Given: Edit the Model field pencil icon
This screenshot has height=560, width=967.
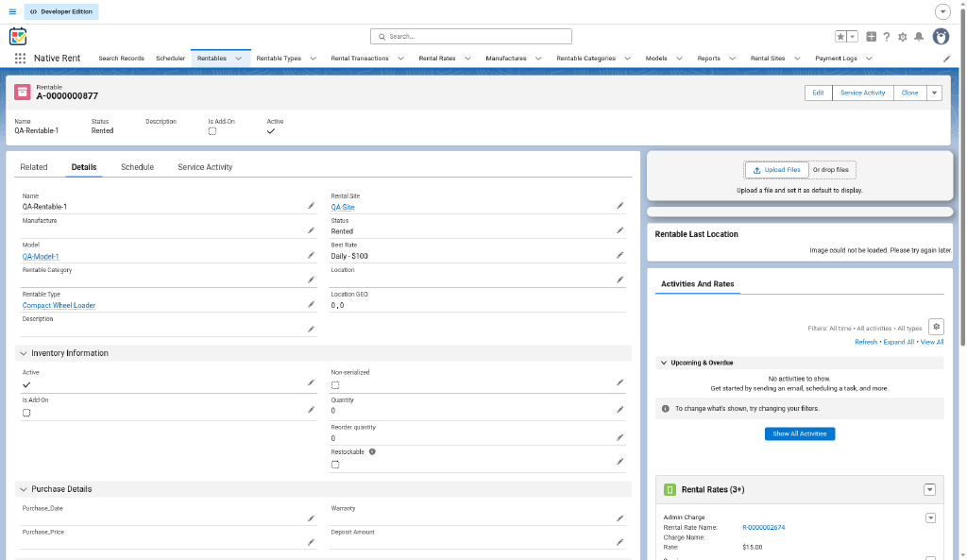Looking at the screenshot, I should click(x=311, y=255).
